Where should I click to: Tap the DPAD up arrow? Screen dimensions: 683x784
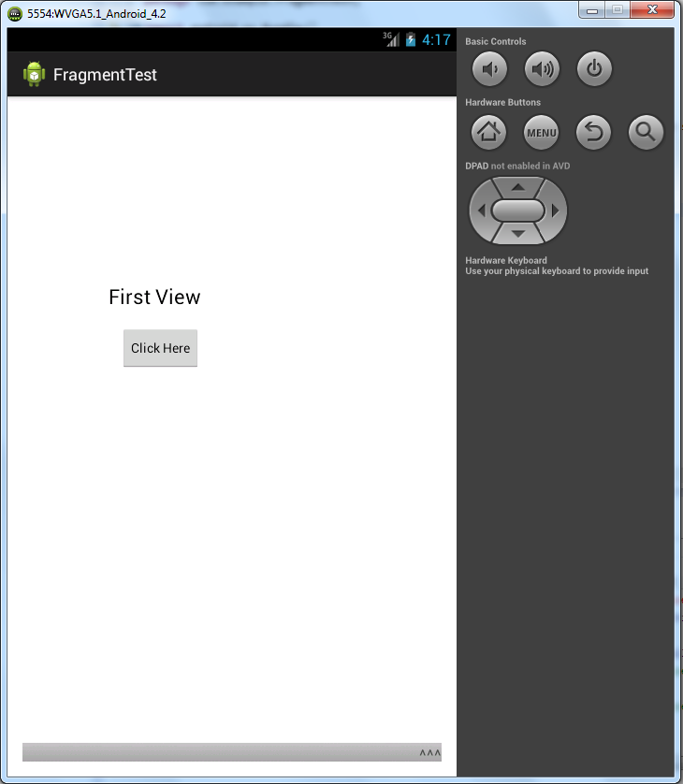[518, 187]
